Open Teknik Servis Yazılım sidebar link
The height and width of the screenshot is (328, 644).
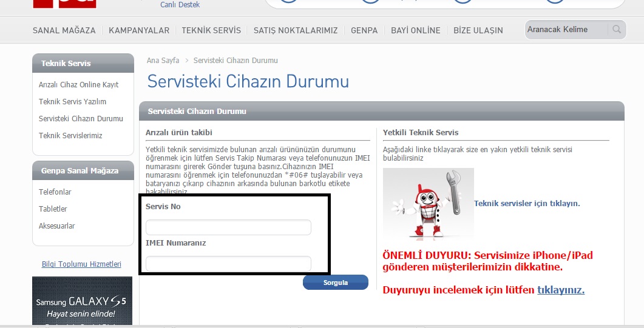pyautogui.click(x=72, y=101)
